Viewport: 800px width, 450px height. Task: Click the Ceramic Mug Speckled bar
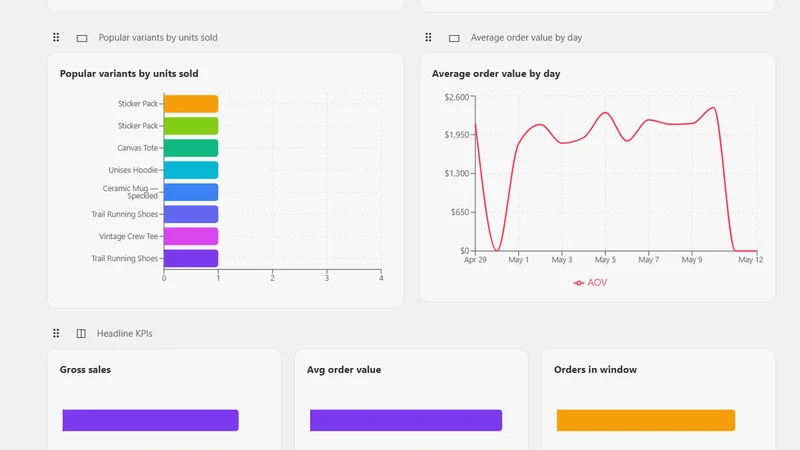click(x=191, y=192)
